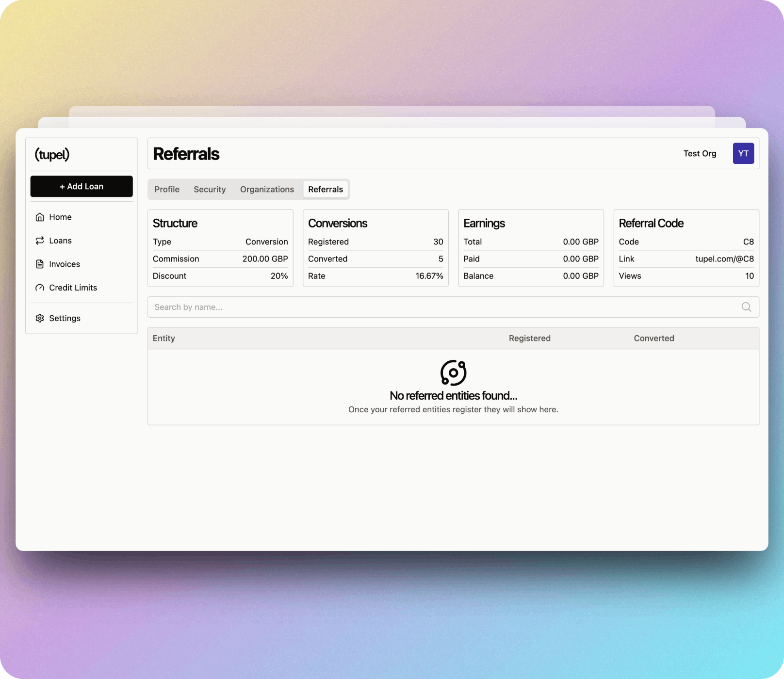
Task: Open the YT user avatar
Action: tap(743, 153)
